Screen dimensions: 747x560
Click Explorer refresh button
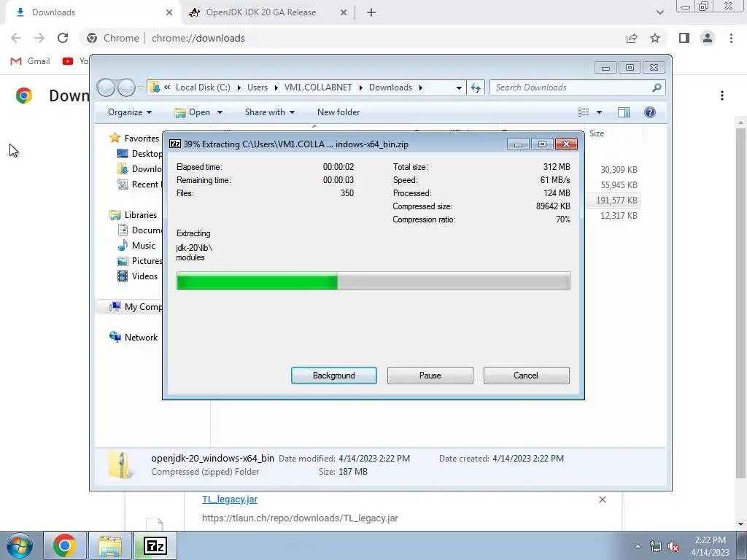tap(476, 87)
